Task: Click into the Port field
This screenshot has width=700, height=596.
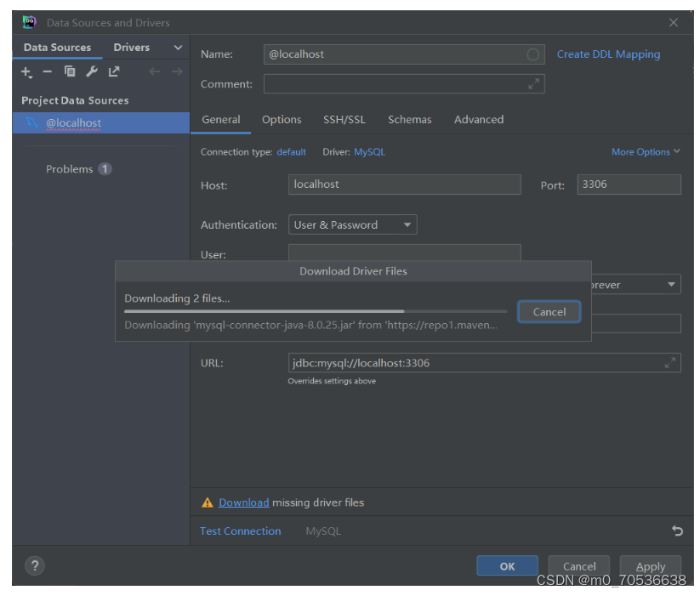Action: tap(629, 184)
